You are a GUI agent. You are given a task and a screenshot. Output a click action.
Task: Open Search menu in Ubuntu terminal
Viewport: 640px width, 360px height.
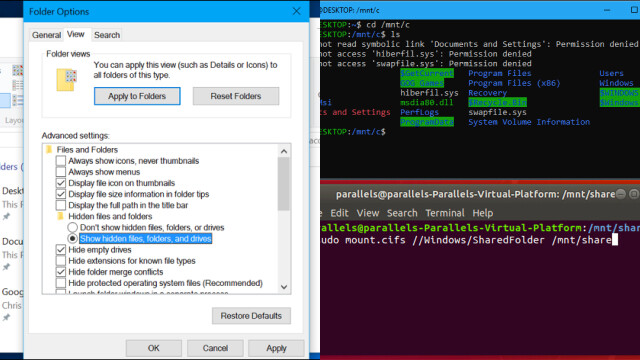[402, 213]
